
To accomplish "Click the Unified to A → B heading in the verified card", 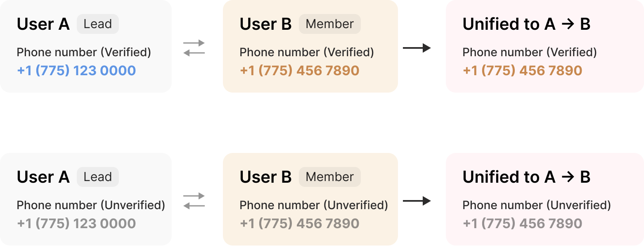I will click(526, 24).
